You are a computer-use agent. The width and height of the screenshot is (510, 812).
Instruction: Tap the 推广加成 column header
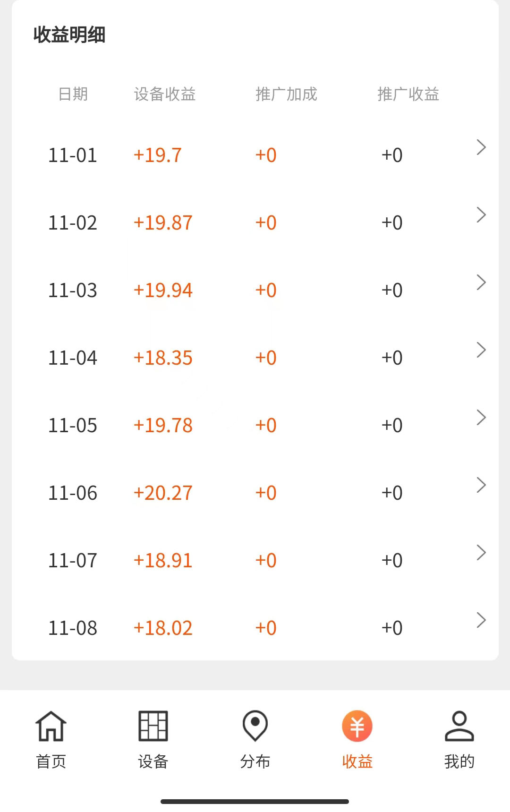(286, 94)
